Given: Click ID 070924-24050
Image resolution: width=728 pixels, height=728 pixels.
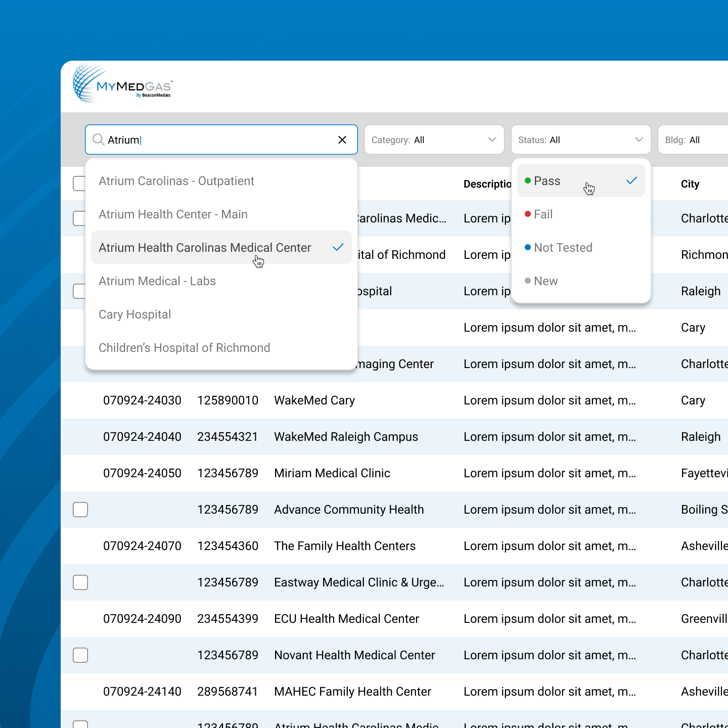Looking at the screenshot, I should point(142,473).
